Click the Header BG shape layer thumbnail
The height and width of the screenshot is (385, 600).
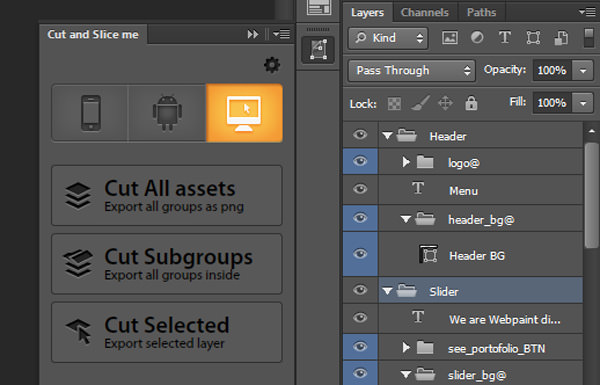coord(428,254)
